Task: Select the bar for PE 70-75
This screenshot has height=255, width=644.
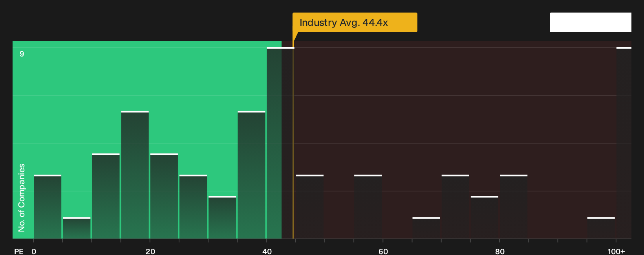Action: click(x=456, y=207)
